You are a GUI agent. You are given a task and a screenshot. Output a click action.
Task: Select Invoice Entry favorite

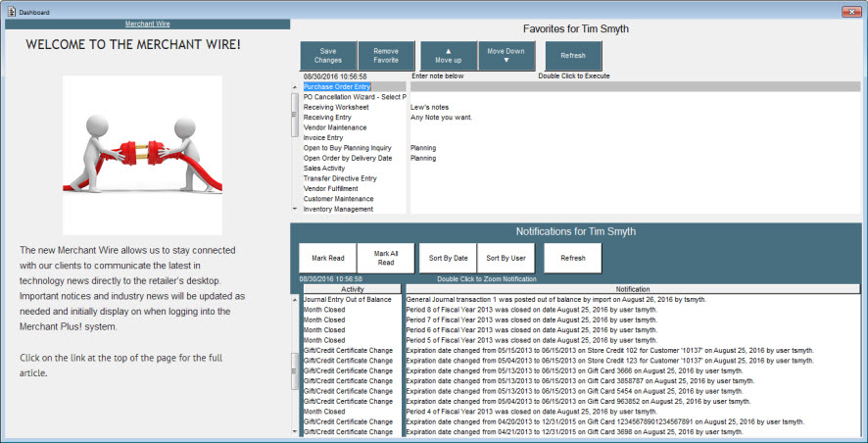point(323,138)
